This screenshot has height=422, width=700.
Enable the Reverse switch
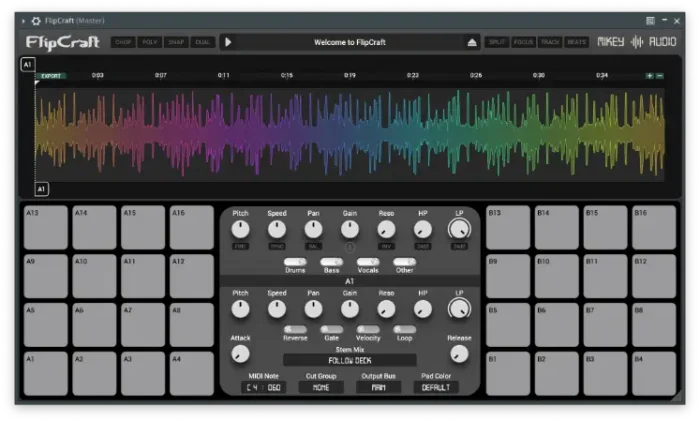pos(295,329)
